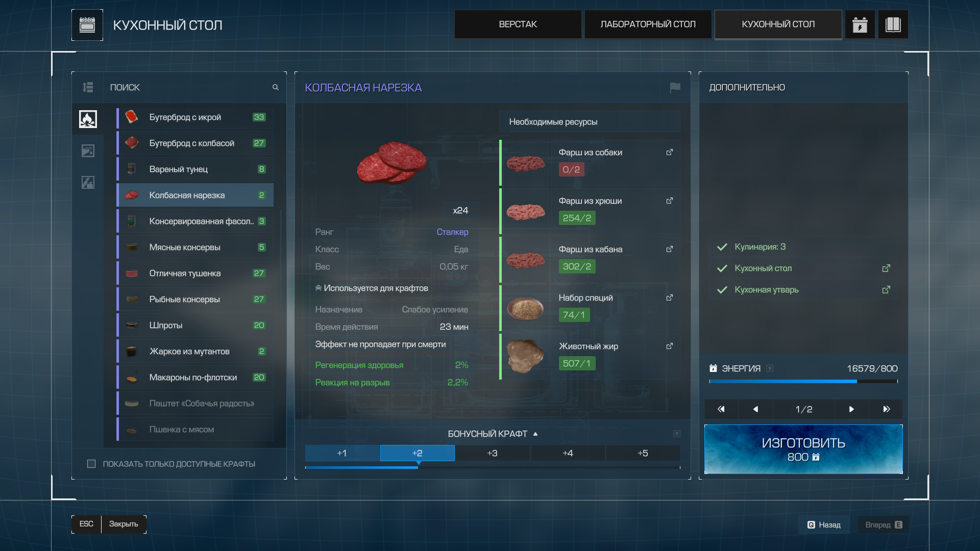This screenshot has height=551, width=980.
Task: Open link icon for Кухонная утварь requirement
Action: [x=886, y=290]
